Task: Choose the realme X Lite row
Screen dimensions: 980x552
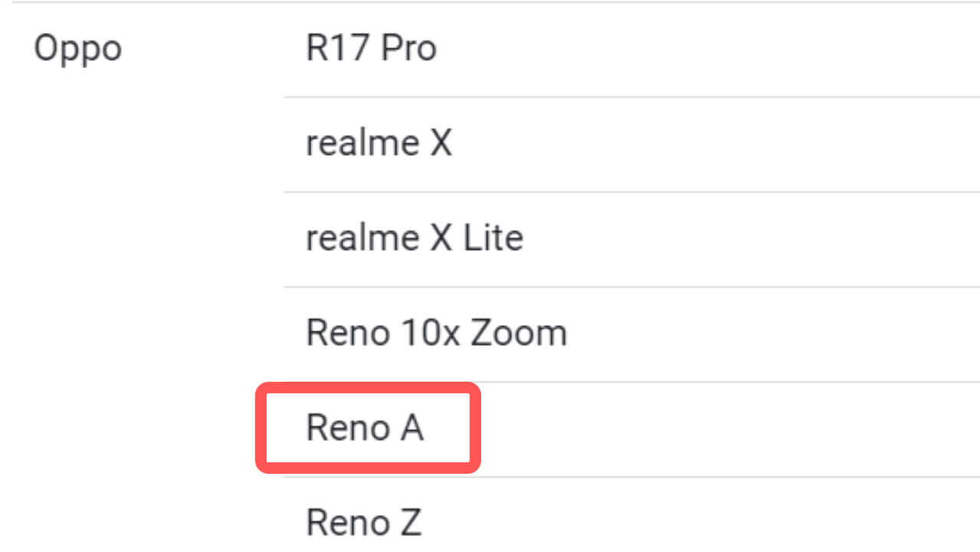Action: (415, 238)
